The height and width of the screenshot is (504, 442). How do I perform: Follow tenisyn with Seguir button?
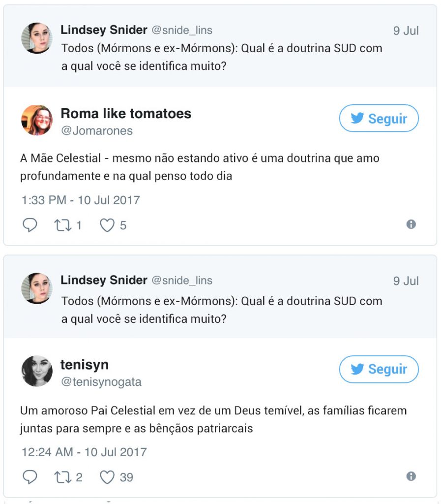point(379,369)
